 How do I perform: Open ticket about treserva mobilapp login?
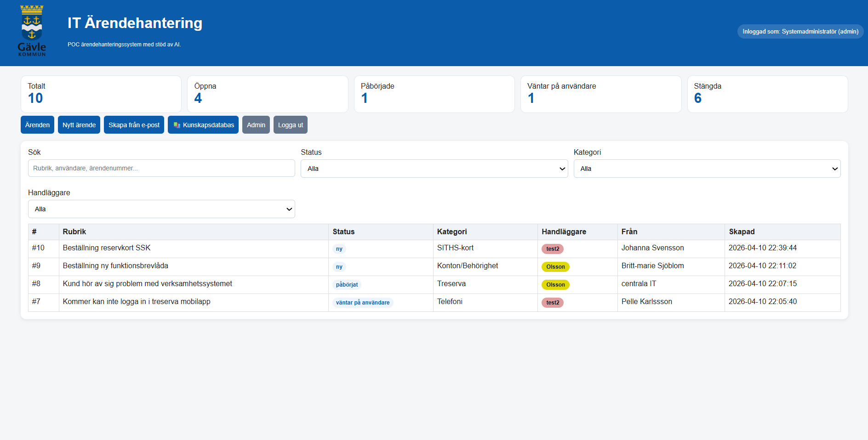pos(137,302)
